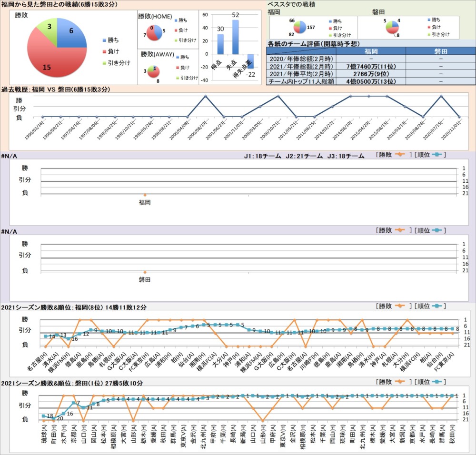Click the 得点 bar showing 30
The image size is (476, 455).
tap(220, 44)
